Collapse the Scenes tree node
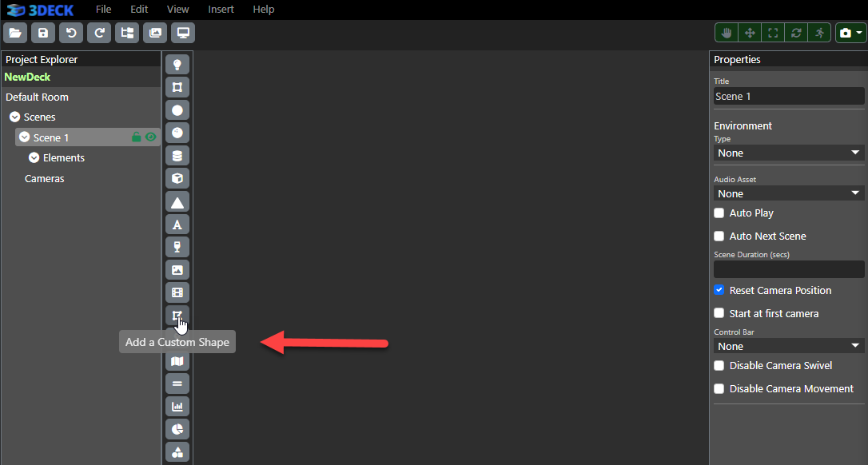The image size is (868, 465). pyautogui.click(x=14, y=117)
